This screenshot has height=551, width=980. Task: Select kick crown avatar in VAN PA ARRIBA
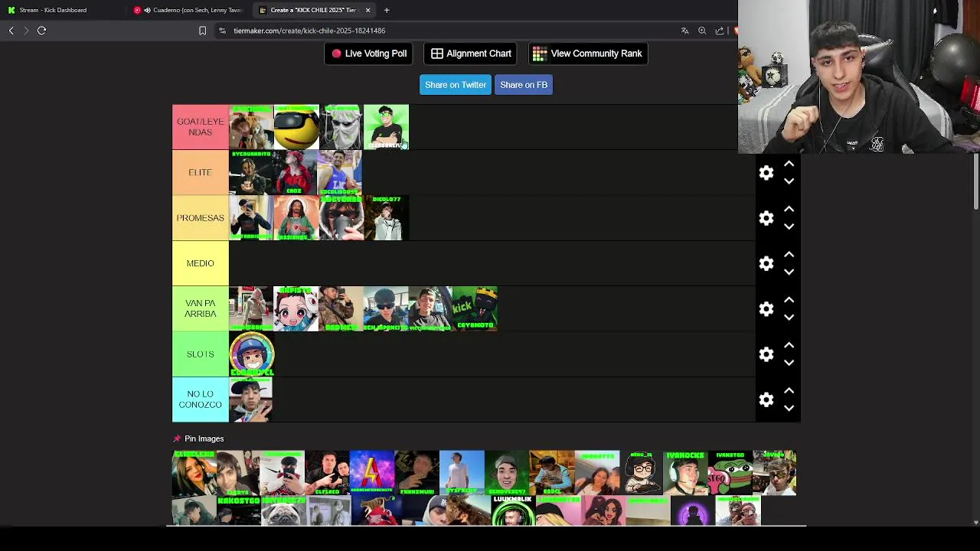pyautogui.click(x=475, y=309)
